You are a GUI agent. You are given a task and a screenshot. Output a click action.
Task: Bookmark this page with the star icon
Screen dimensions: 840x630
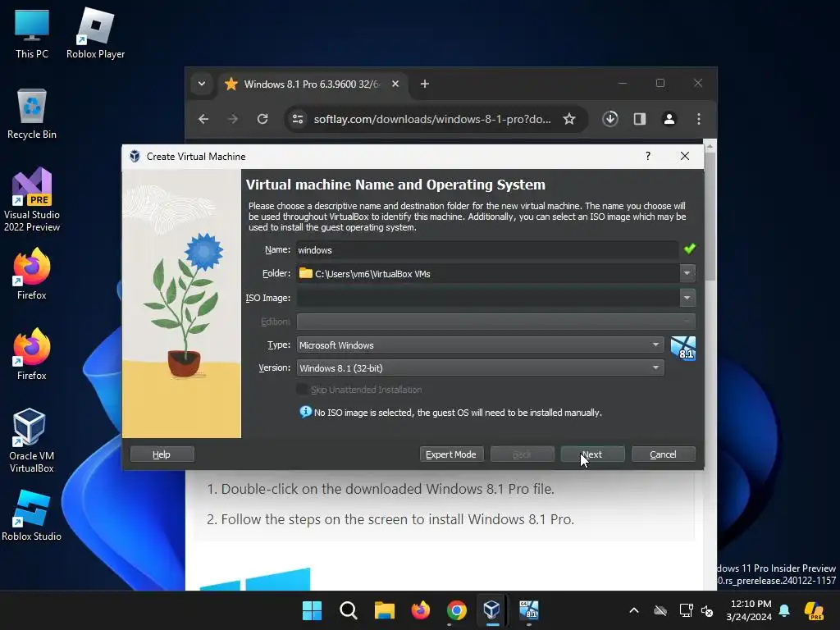[x=569, y=119]
